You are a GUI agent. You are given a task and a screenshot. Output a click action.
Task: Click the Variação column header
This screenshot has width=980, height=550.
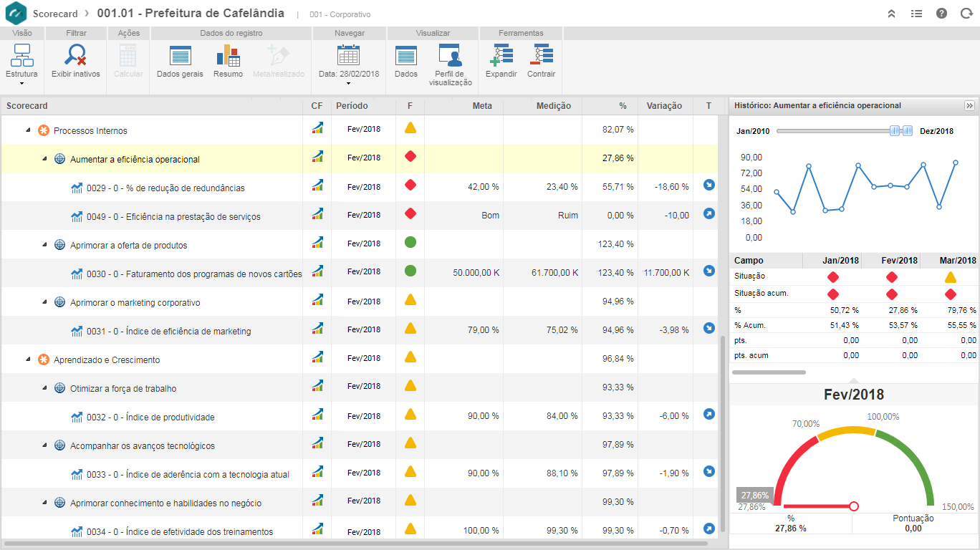point(664,106)
